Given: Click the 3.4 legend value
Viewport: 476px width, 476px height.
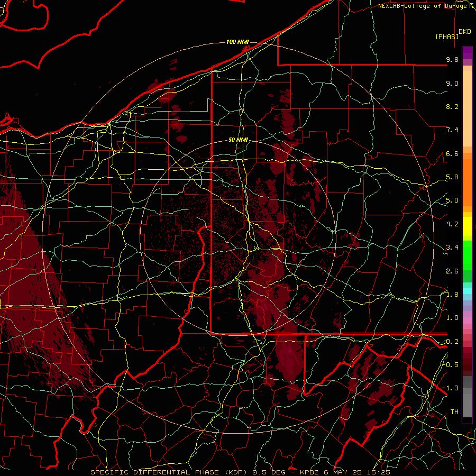Looking at the screenshot, I should [x=452, y=248].
